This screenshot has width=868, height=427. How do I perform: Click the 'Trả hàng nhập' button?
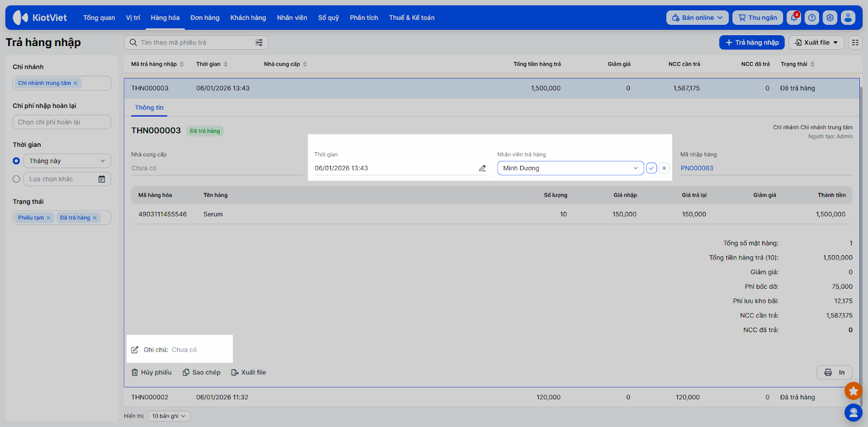pyautogui.click(x=751, y=43)
